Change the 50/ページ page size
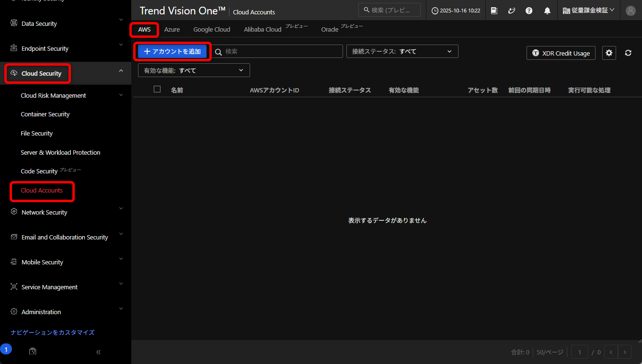This screenshot has width=642, height=364. (x=550, y=352)
